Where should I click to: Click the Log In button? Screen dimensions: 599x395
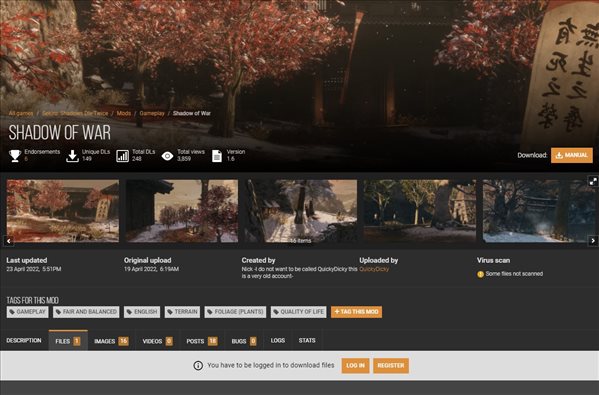coord(355,366)
